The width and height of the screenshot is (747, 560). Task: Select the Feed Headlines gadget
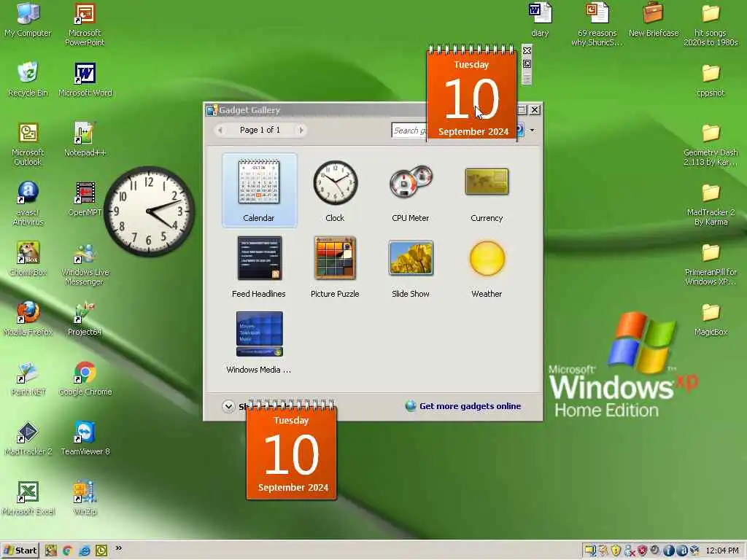click(x=259, y=266)
